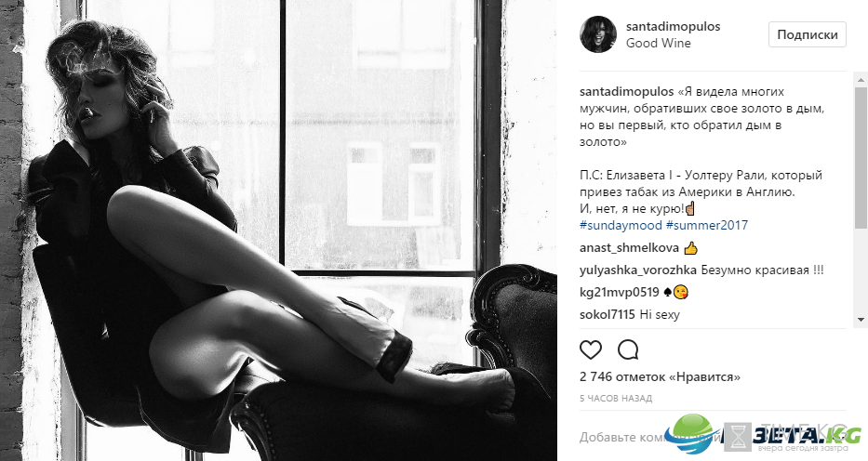Click the Подписки follow button
Image resolution: width=868 pixels, height=461 pixels.
point(808,34)
